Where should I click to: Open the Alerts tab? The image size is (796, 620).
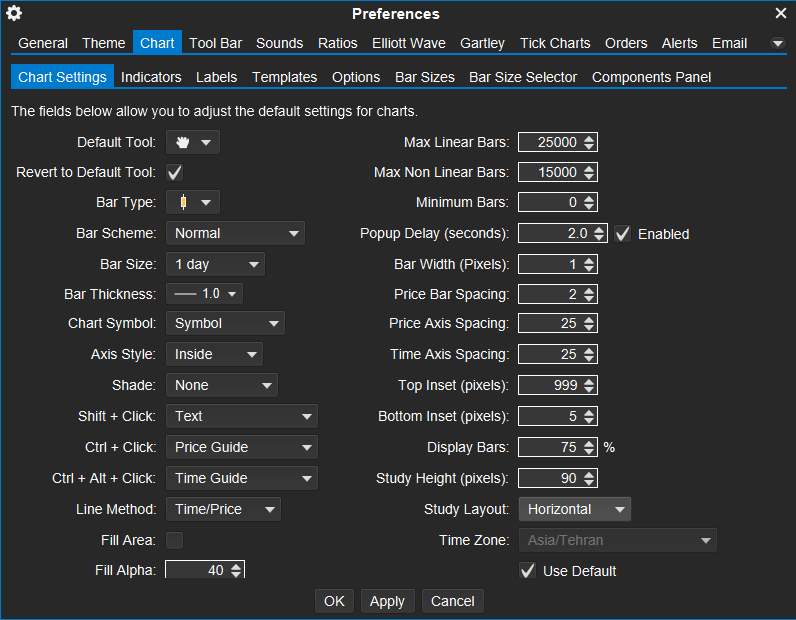pyautogui.click(x=679, y=43)
